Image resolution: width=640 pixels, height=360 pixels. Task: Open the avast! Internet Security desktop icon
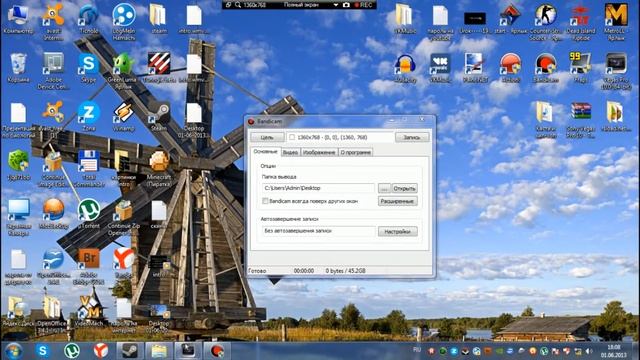tap(53, 22)
